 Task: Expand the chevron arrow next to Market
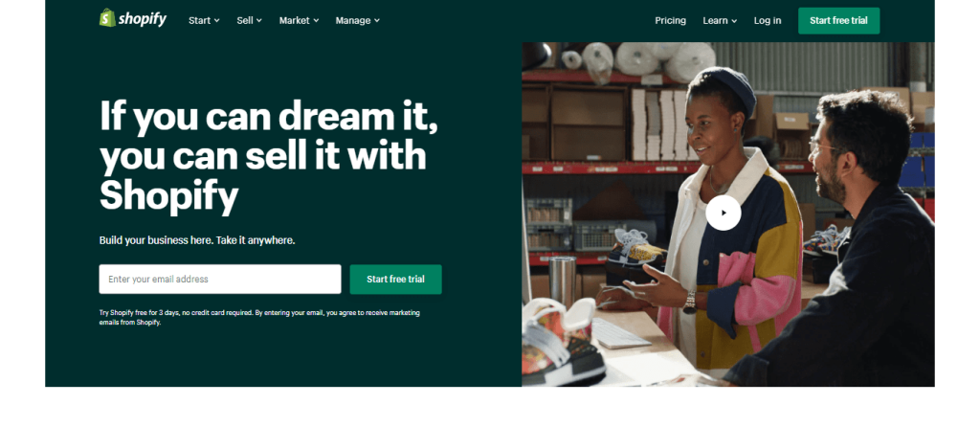click(316, 21)
